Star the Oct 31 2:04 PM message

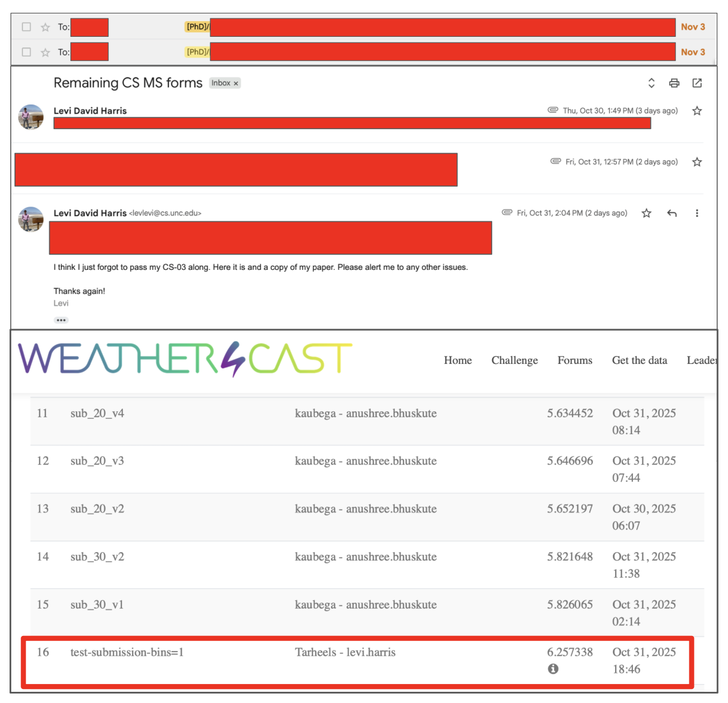point(646,213)
